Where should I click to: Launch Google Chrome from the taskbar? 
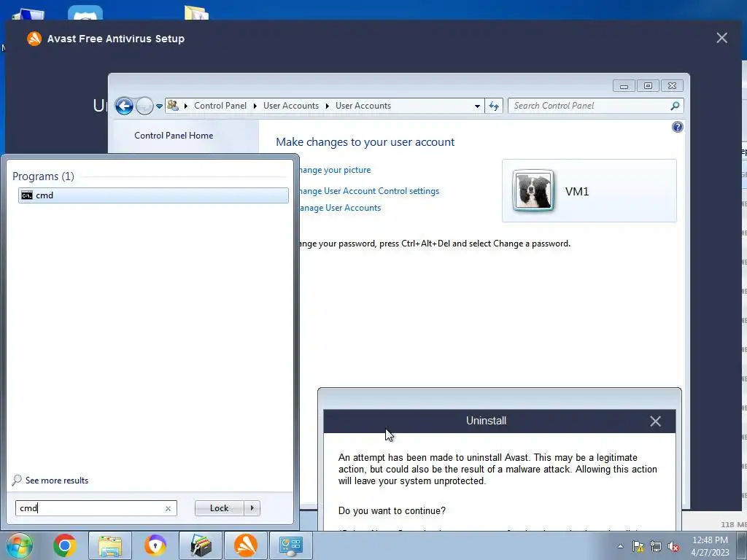[65, 545]
